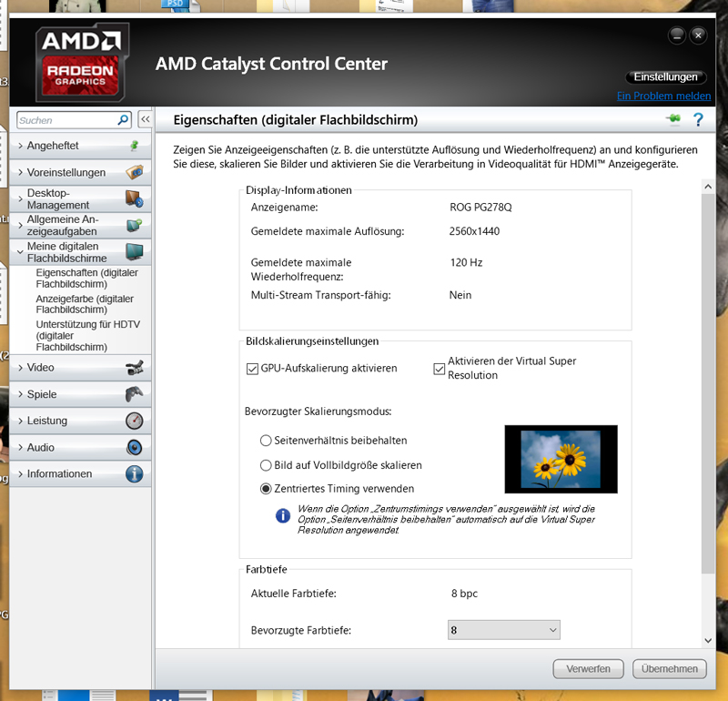Toggle GPU-Aufskalierung aktivieren checkbox
Viewport: 728px width, 701px height.
point(252,369)
